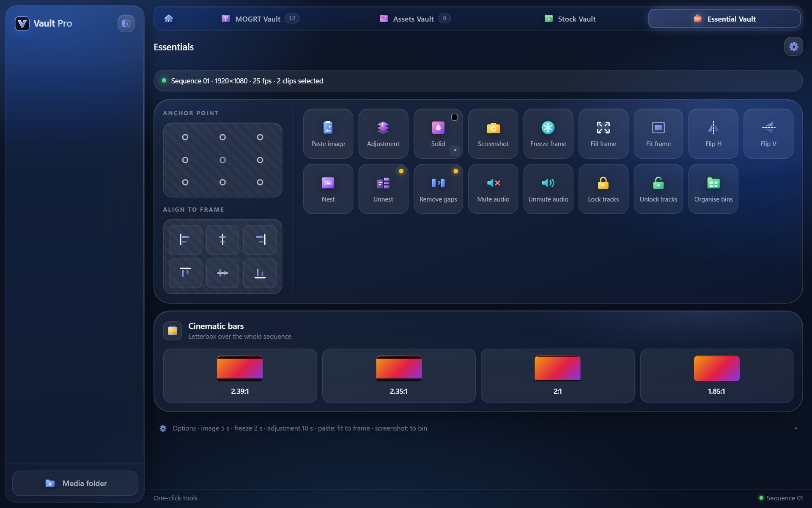The image size is (812, 508).
Task: Open the Stock Vault tab
Action: coord(570,19)
